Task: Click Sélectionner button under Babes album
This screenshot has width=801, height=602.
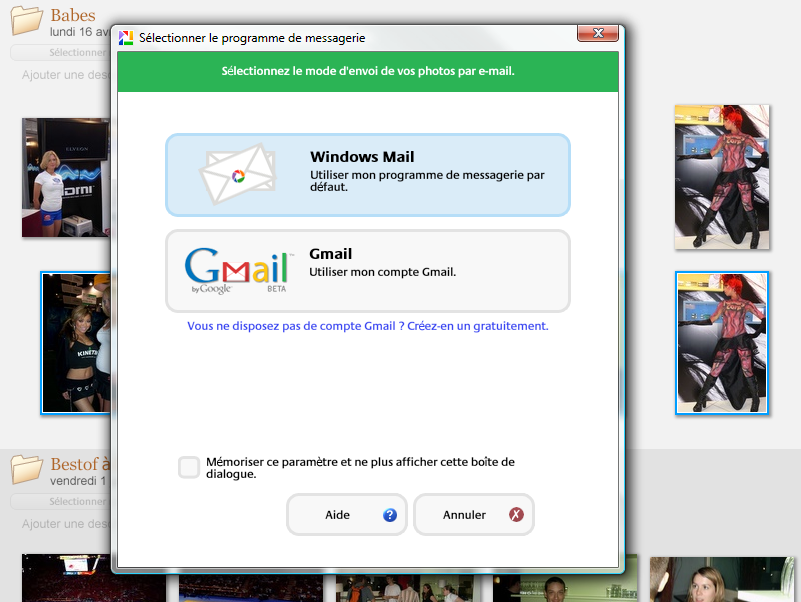Action: 60,52
